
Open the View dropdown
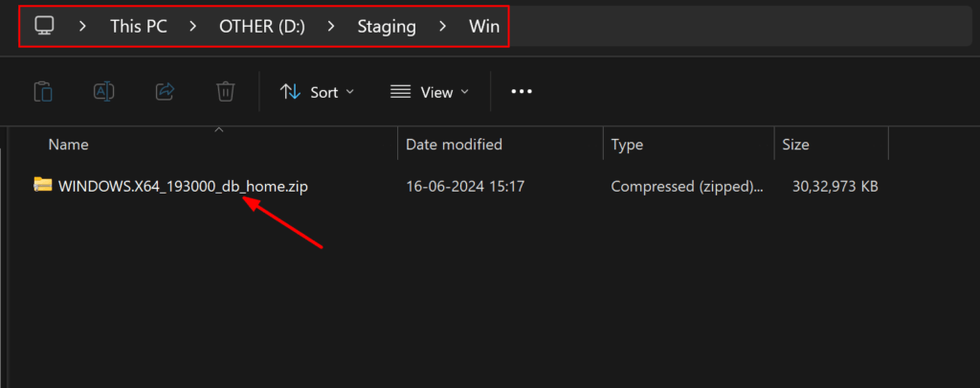tap(429, 92)
